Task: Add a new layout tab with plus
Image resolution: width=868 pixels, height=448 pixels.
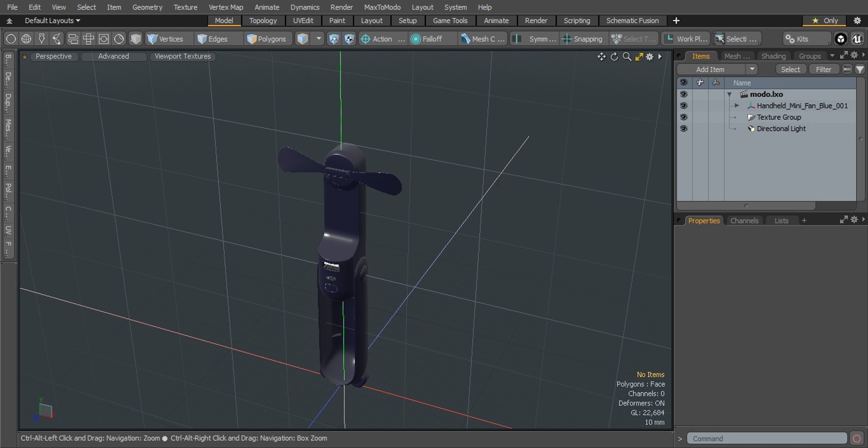Action: tap(676, 21)
